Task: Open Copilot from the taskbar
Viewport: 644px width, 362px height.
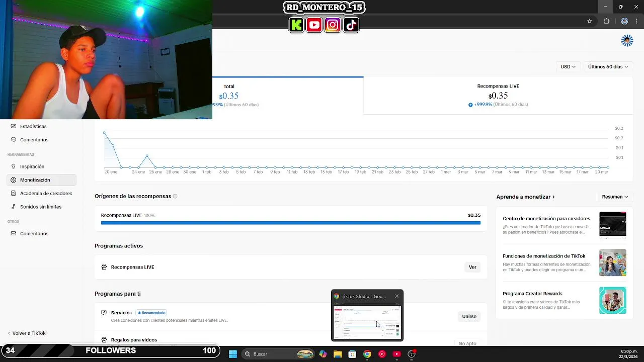Action: tap(323, 354)
